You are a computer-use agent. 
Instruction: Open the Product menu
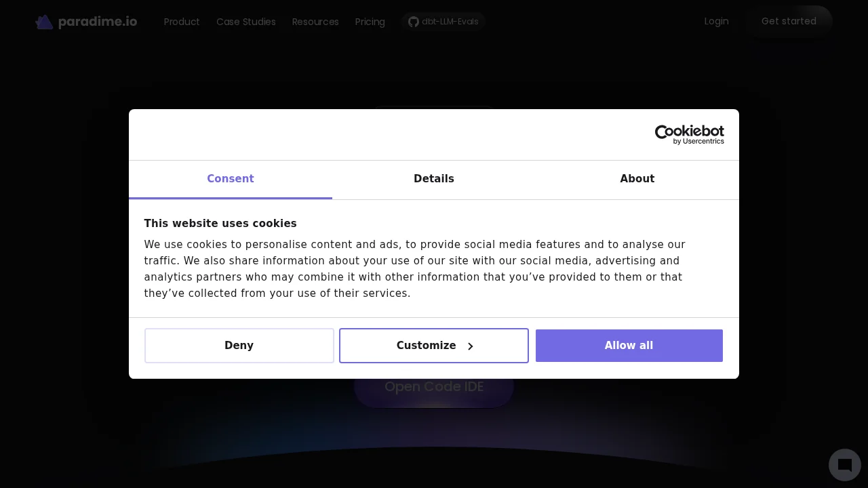[x=182, y=21]
